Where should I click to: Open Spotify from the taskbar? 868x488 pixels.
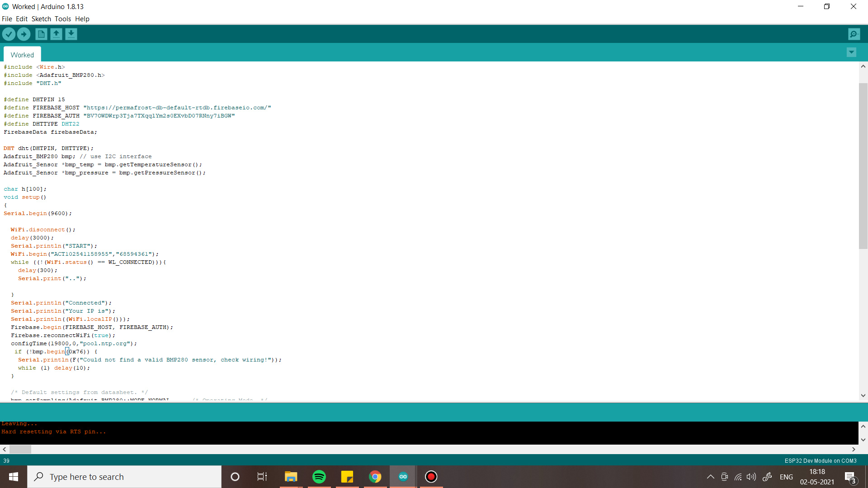coord(319,477)
